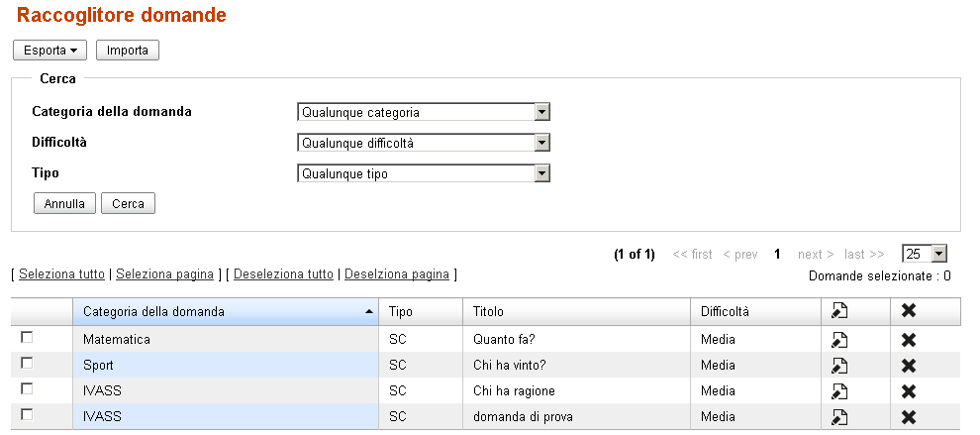
Task: Delete the 'Chi ha ragione' question
Action: pos(908,391)
